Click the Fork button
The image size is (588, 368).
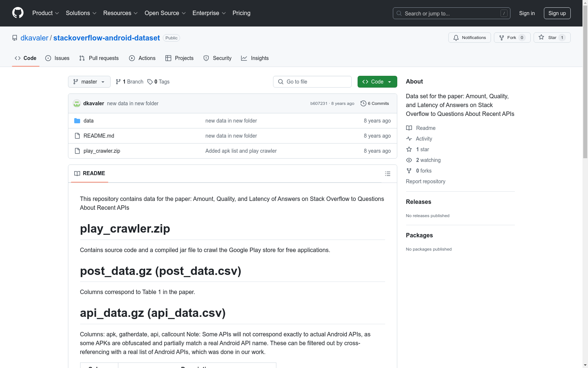(512, 38)
